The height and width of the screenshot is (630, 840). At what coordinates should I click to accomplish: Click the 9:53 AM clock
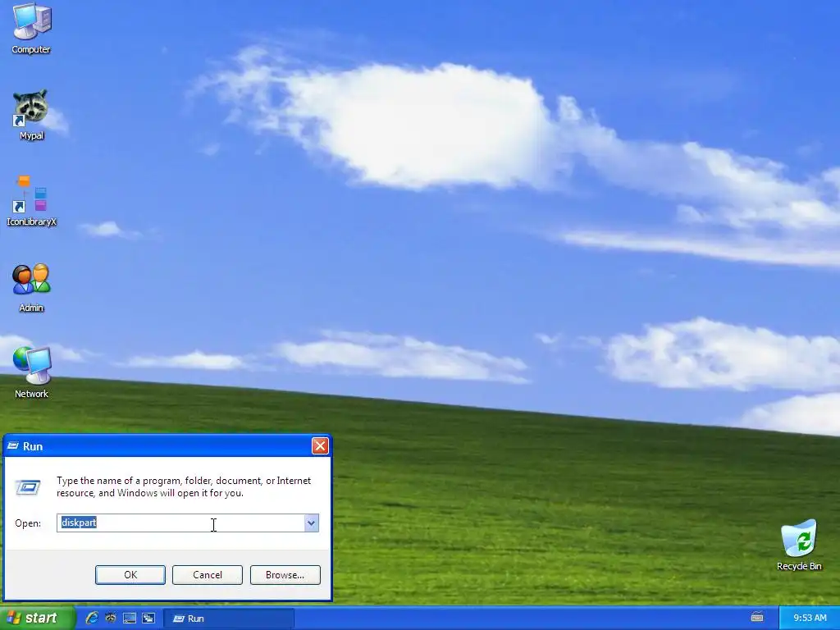point(810,619)
